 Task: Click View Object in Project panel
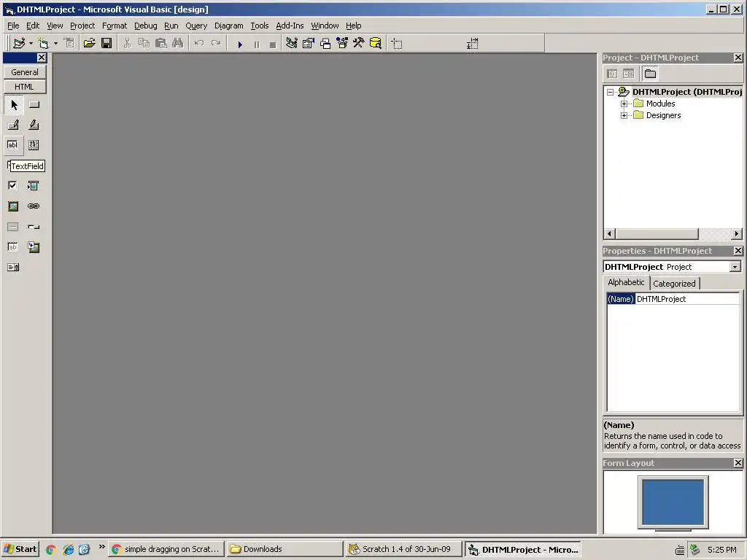[628, 74]
